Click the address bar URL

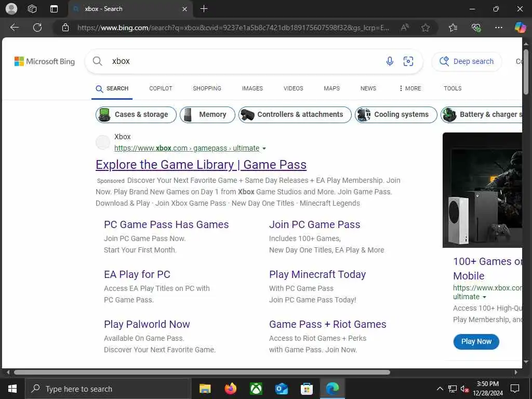point(233,28)
